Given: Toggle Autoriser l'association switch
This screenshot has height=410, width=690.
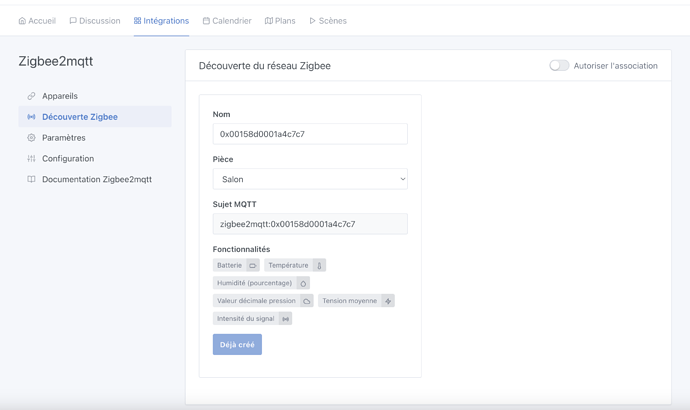Looking at the screenshot, I should (x=559, y=66).
